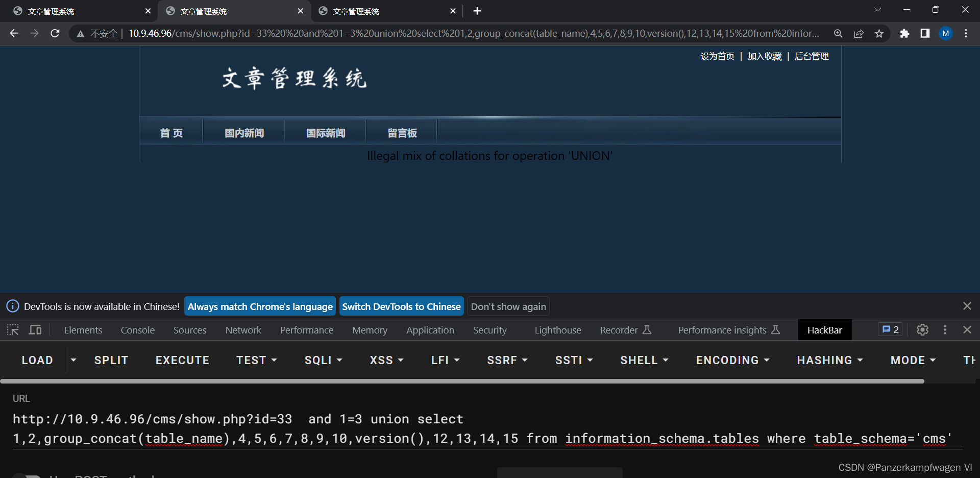Open the tab search chevron

click(x=877, y=10)
